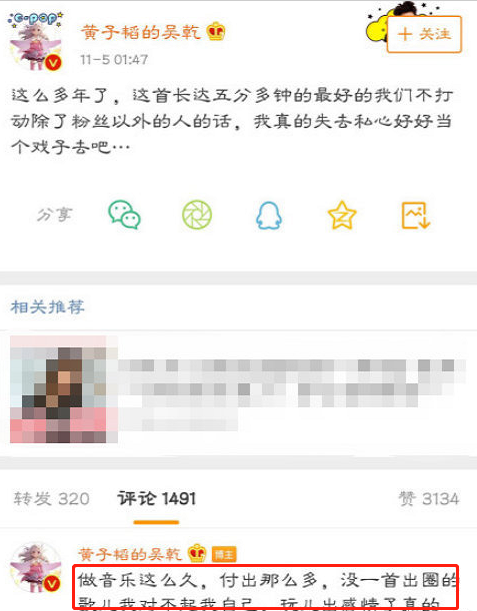The height and width of the screenshot is (611, 477).
Task: Tap the orange 博主 badge beside commenter
Action: 224,554
